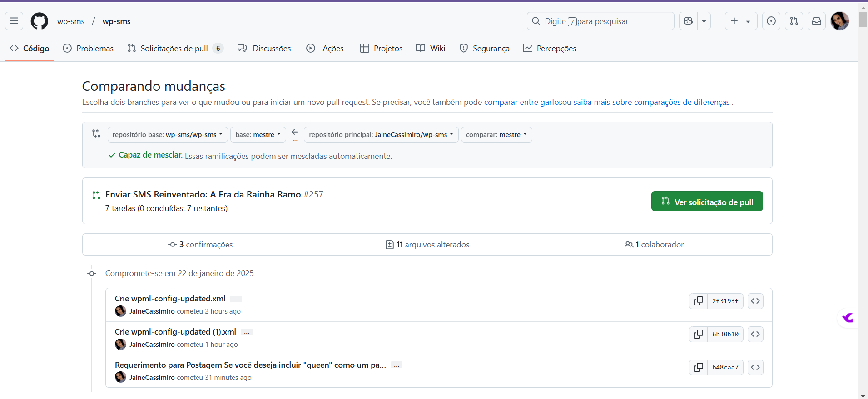Go to GitHub homepage via Octocat logo
868x399 pixels.
(40, 21)
